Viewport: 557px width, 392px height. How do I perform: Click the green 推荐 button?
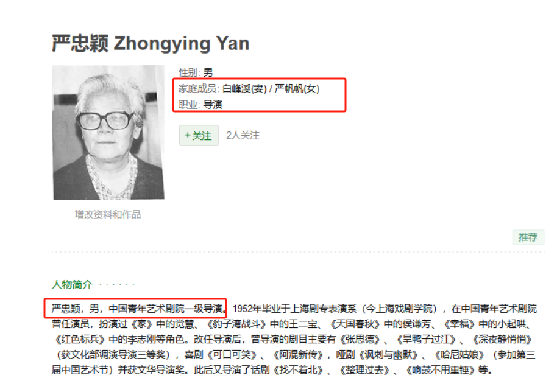click(x=528, y=237)
